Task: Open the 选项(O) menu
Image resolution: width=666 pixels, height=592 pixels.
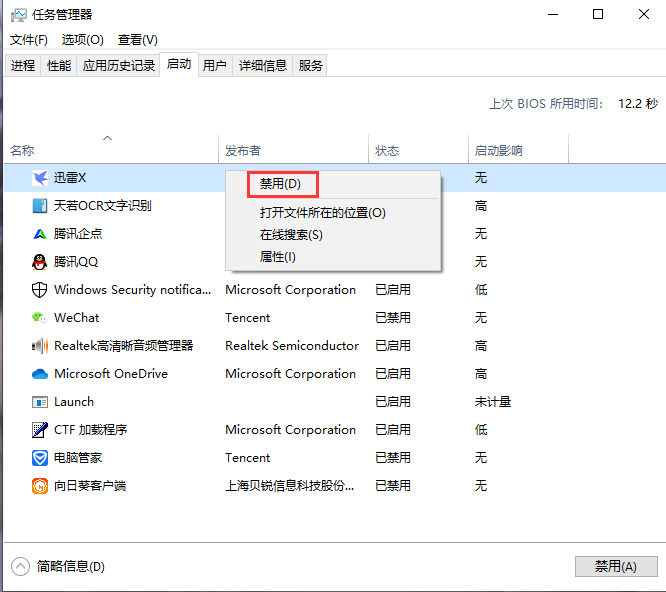Action: pos(82,40)
